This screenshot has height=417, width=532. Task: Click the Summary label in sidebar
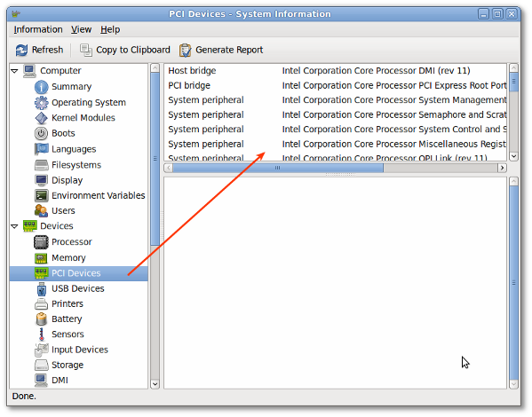(72, 87)
